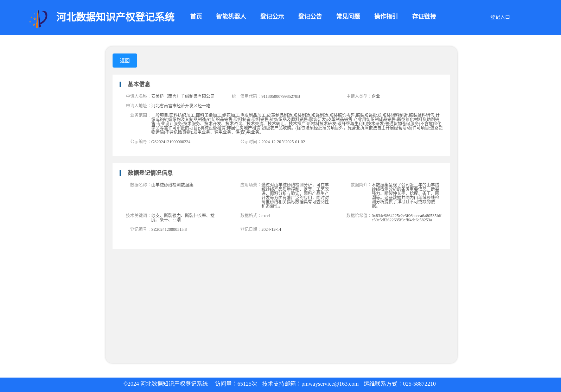Go to 登记公告 page
This screenshot has height=392, width=561.
click(x=310, y=17)
